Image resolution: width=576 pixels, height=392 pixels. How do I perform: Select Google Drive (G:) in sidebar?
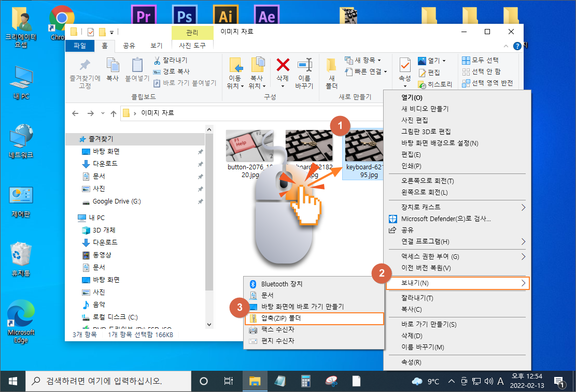(117, 201)
